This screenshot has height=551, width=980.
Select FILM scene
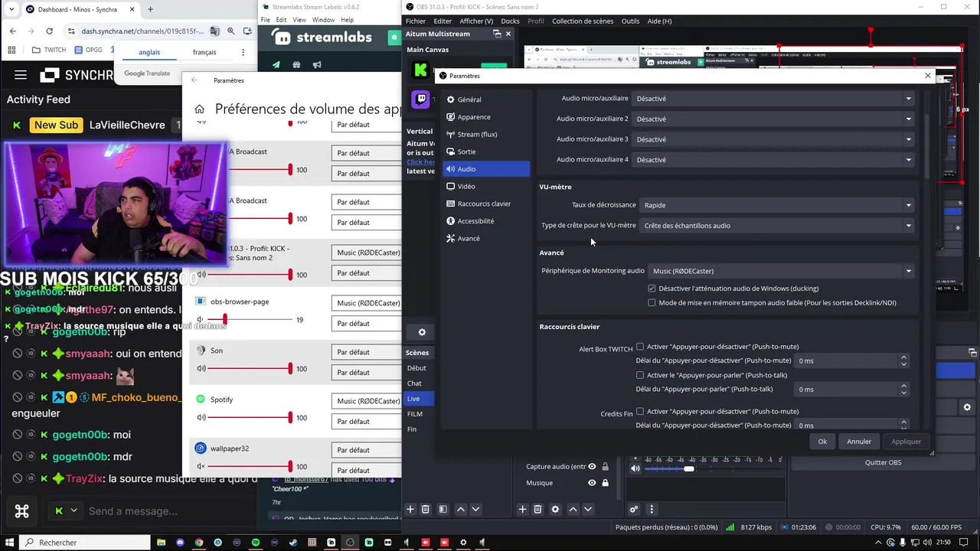click(415, 414)
